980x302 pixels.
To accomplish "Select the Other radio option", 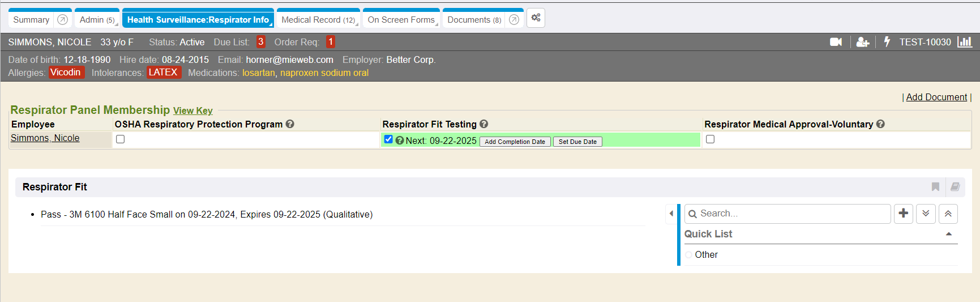I will click(x=688, y=255).
